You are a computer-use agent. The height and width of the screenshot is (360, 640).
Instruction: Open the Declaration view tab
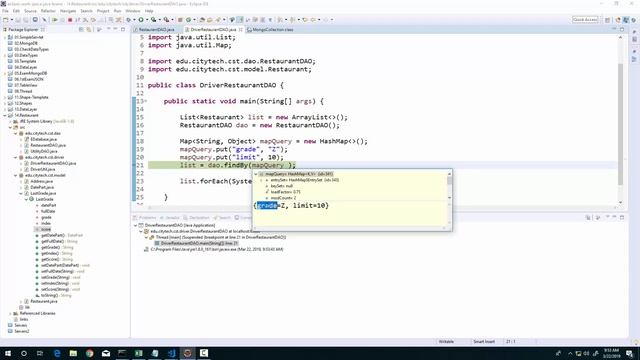[x=196, y=218]
